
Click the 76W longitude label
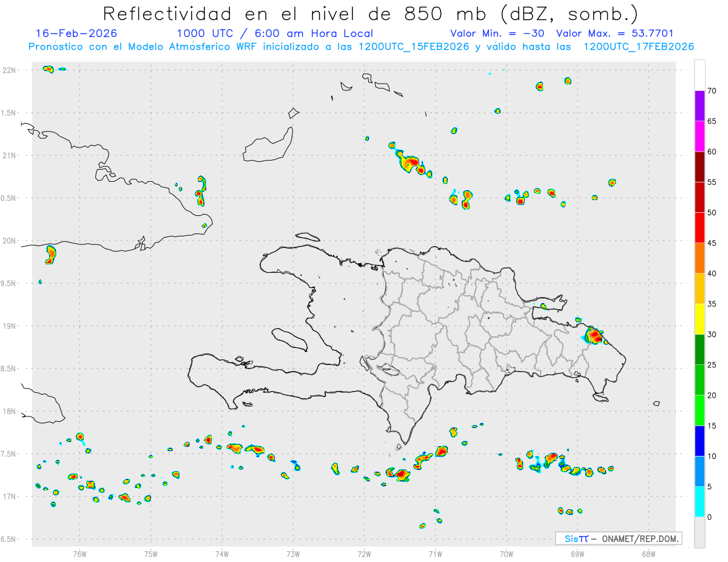(79, 554)
